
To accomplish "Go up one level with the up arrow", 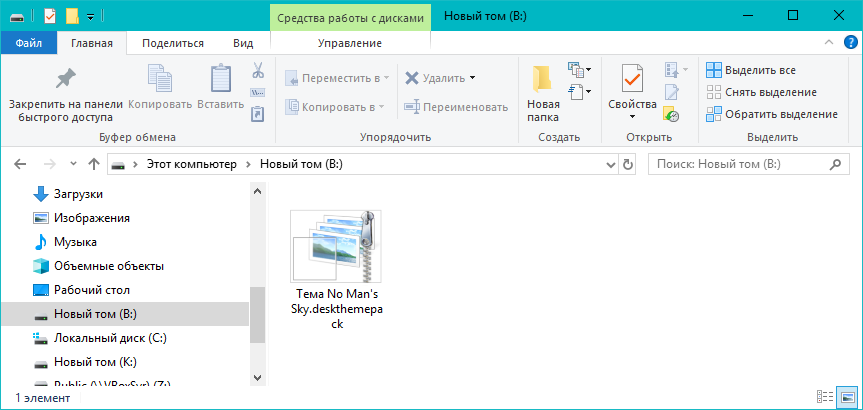I will click(94, 164).
